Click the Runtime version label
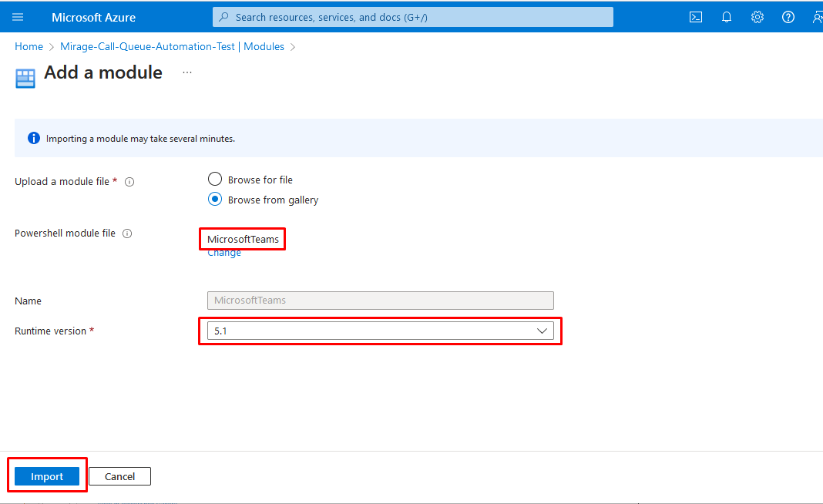 coord(50,331)
